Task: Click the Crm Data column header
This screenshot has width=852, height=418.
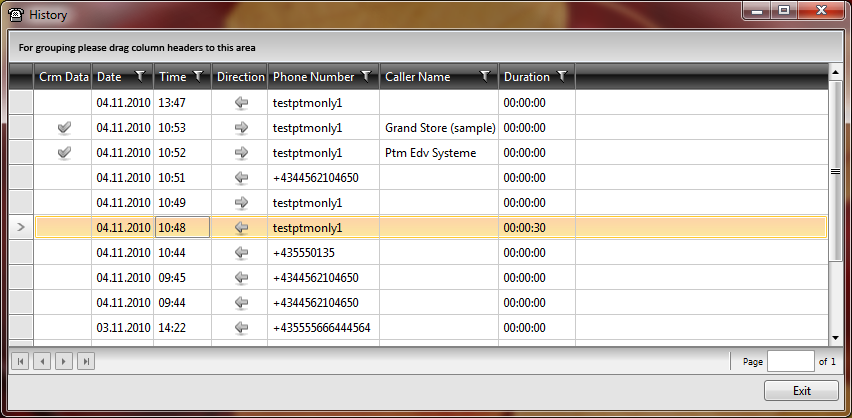Action: [x=63, y=77]
